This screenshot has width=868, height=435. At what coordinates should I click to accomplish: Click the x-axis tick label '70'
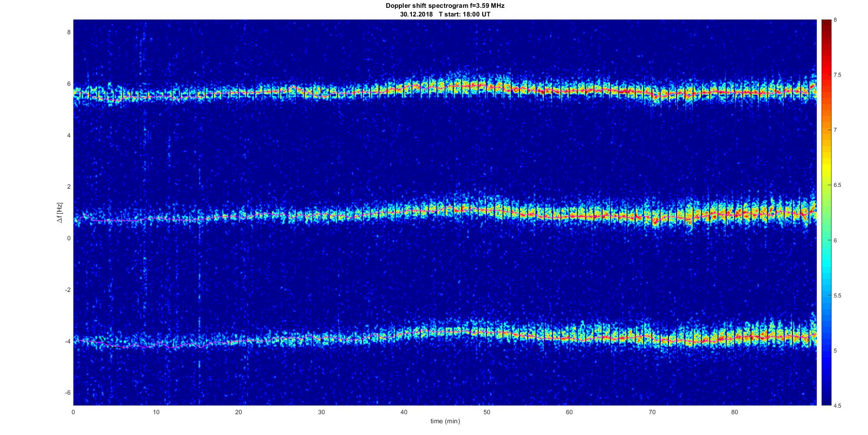(x=652, y=412)
